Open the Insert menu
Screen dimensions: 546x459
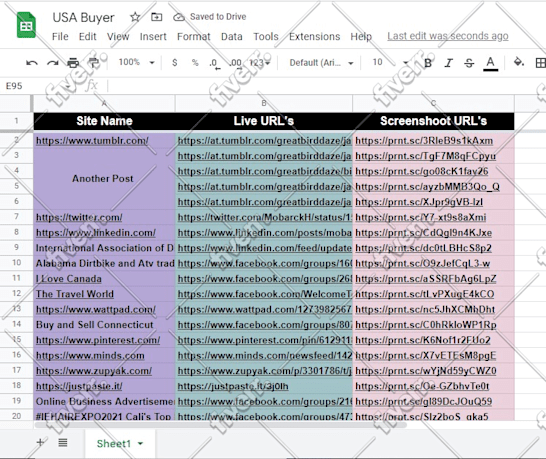tap(153, 37)
